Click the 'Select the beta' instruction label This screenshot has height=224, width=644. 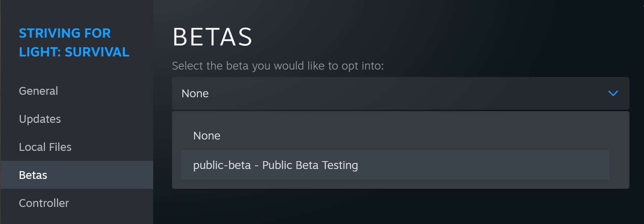pos(278,66)
